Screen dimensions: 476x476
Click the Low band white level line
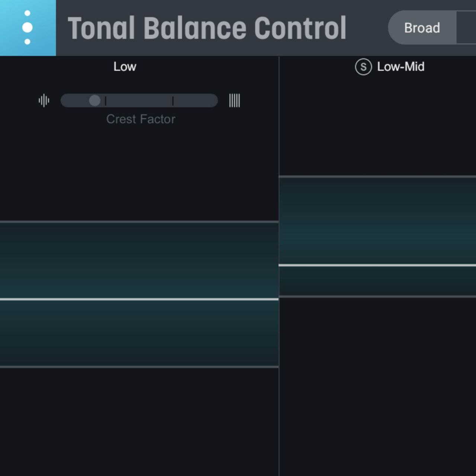point(139,299)
